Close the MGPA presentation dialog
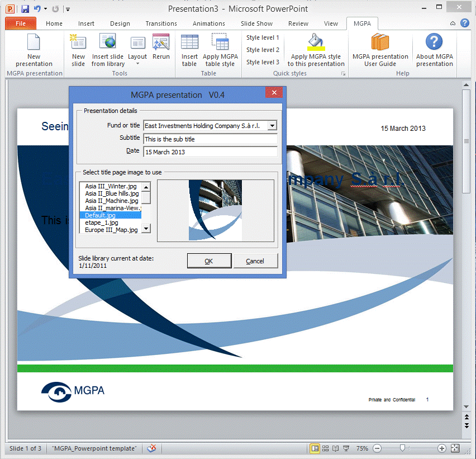 pyautogui.click(x=274, y=93)
